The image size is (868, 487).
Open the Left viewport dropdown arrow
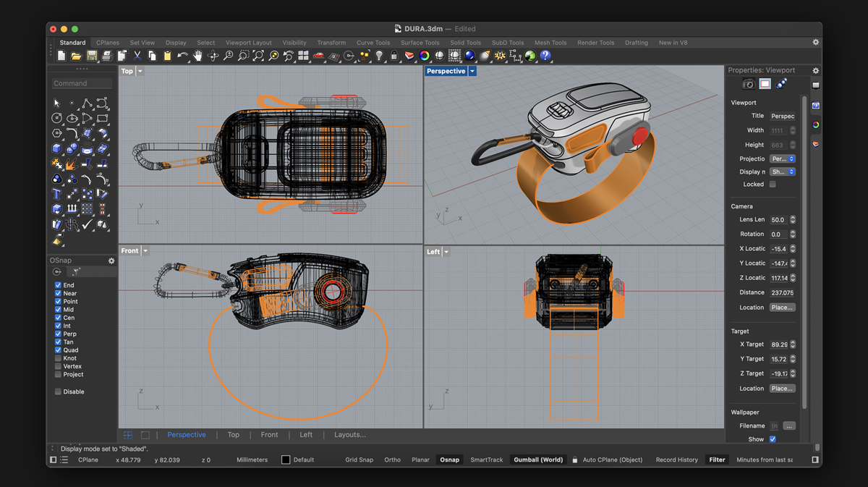pyautogui.click(x=446, y=252)
